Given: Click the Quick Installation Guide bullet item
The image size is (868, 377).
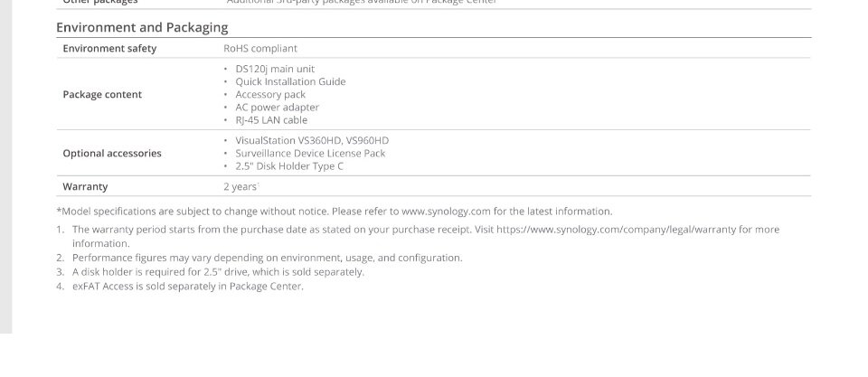Looking at the screenshot, I should point(290,81).
